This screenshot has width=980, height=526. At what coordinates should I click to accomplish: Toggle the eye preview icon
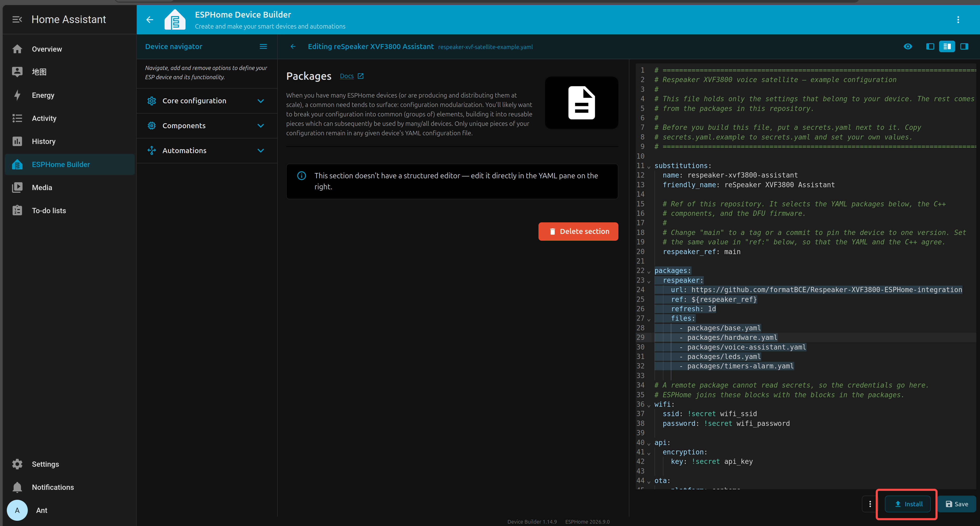pyautogui.click(x=908, y=46)
